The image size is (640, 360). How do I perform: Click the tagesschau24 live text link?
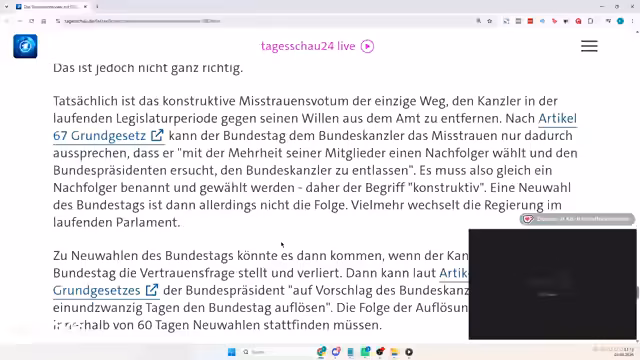(x=308, y=46)
